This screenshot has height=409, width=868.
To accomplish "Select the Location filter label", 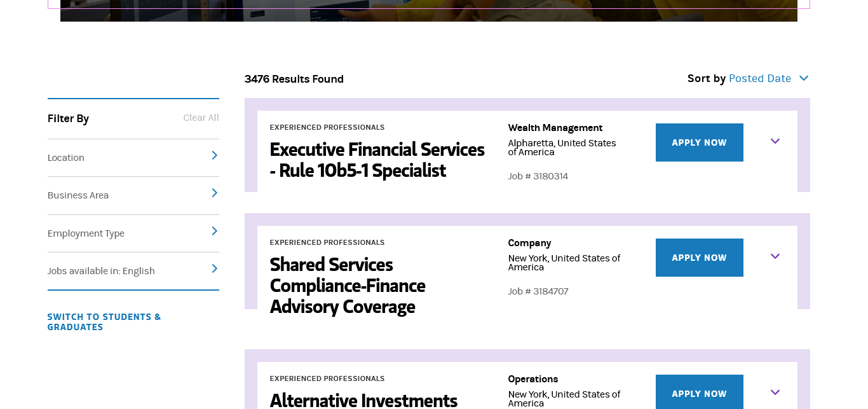I will (x=66, y=158).
